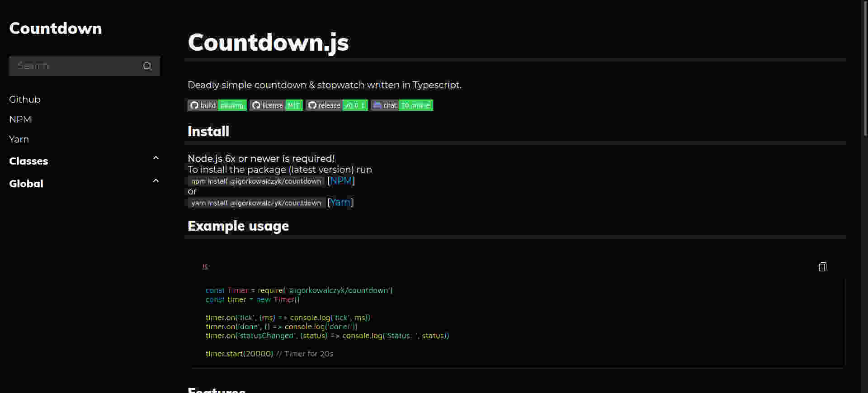Open the Yarn sidebar link

click(19, 139)
